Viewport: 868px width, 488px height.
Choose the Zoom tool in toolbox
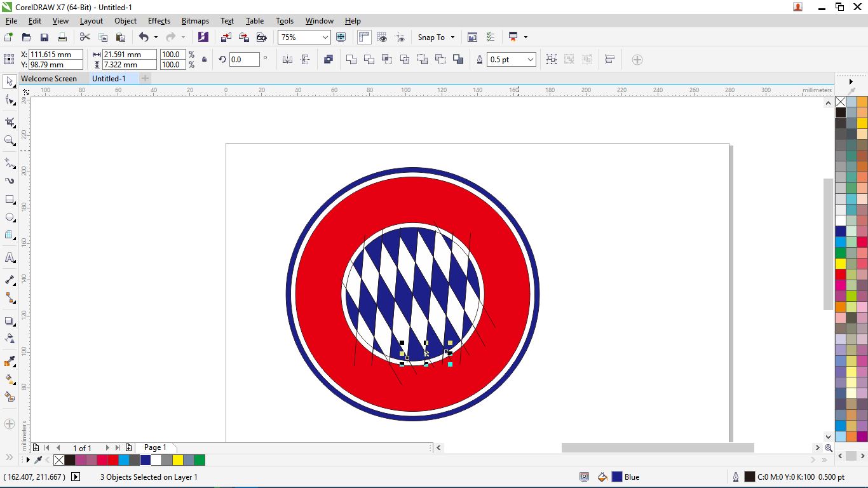(x=10, y=141)
